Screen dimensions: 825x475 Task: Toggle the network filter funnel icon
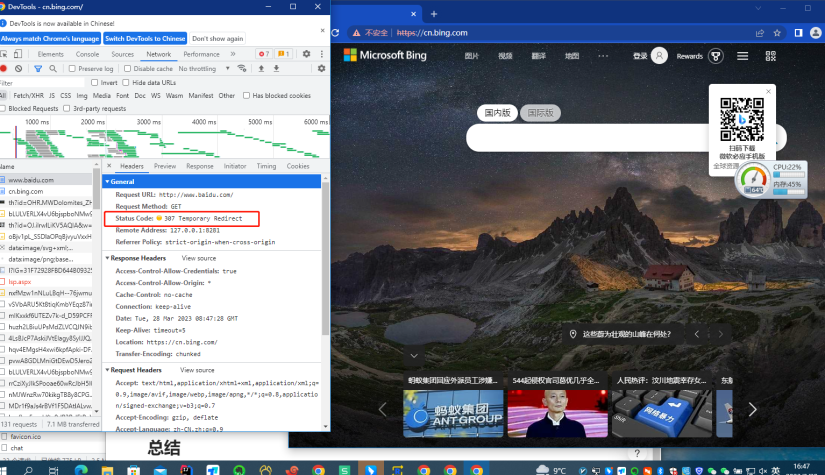[x=38, y=68]
